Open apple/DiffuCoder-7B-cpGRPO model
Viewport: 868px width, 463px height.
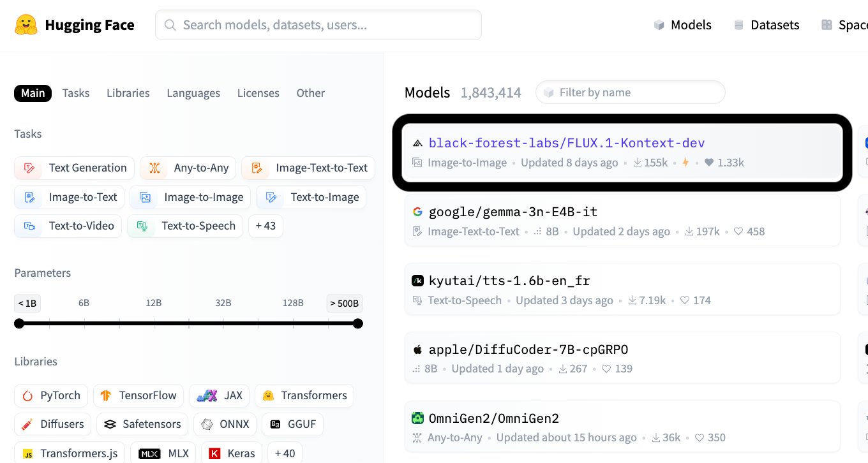(622, 358)
